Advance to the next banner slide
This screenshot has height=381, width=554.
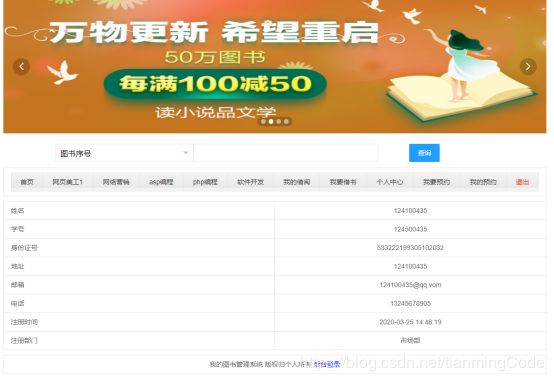coord(528,66)
